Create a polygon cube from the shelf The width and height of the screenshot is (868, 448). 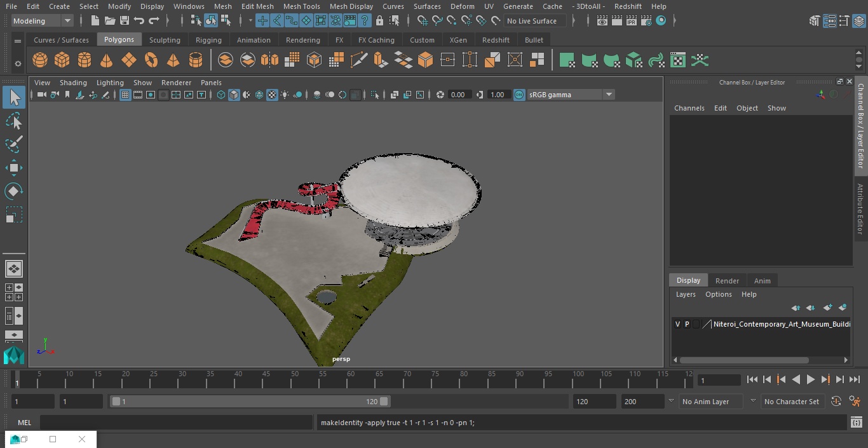tap(62, 60)
